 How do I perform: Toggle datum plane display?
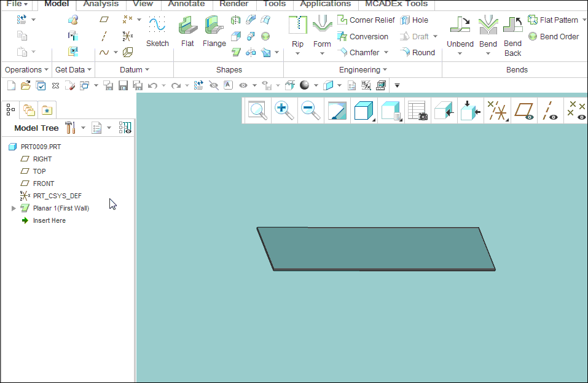524,110
